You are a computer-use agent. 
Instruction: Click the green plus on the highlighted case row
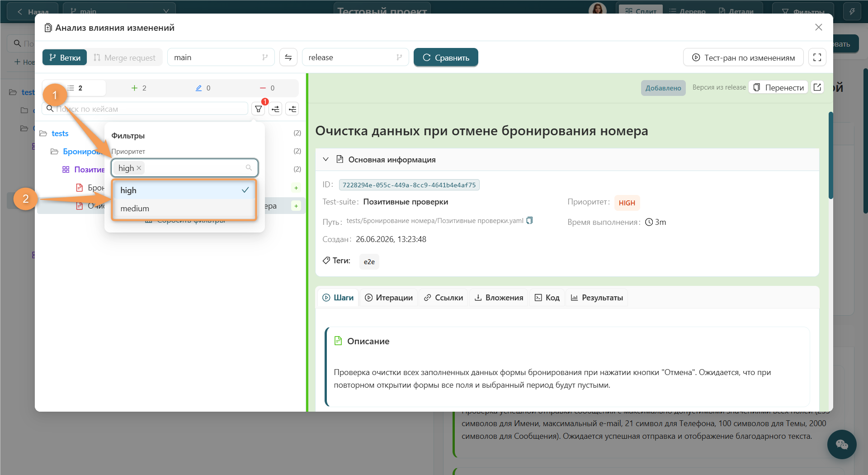(296, 206)
